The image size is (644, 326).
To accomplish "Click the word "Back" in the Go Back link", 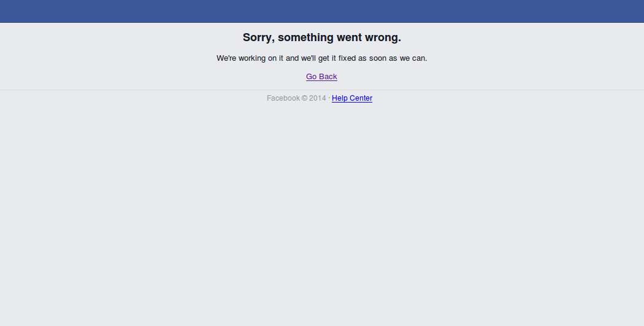I will coord(328,77).
